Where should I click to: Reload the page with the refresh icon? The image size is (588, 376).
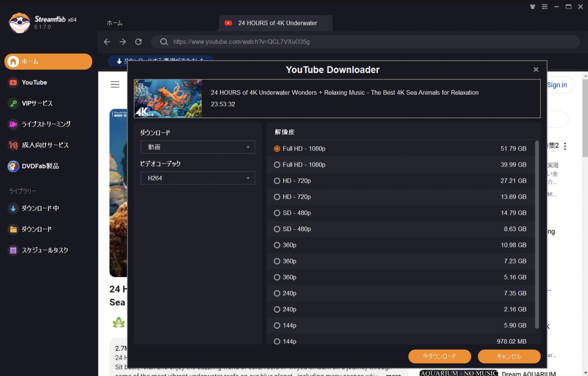pyautogui.click(x=138, y=42)
